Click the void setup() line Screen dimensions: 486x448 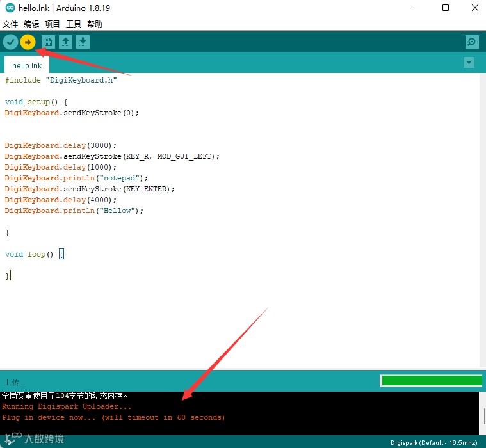point(36,102)
